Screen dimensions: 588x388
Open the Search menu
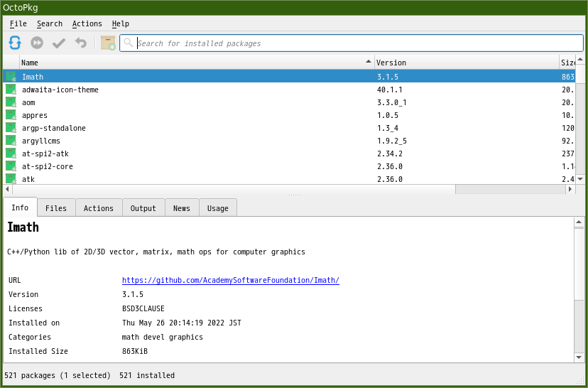point(50,23)
